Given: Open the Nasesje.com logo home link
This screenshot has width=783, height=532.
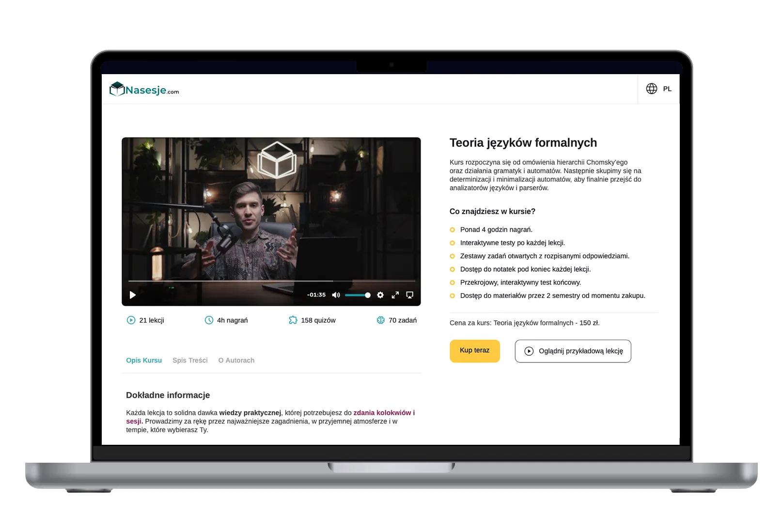Looking at the screenshot, I should click(x=144, y=89).
